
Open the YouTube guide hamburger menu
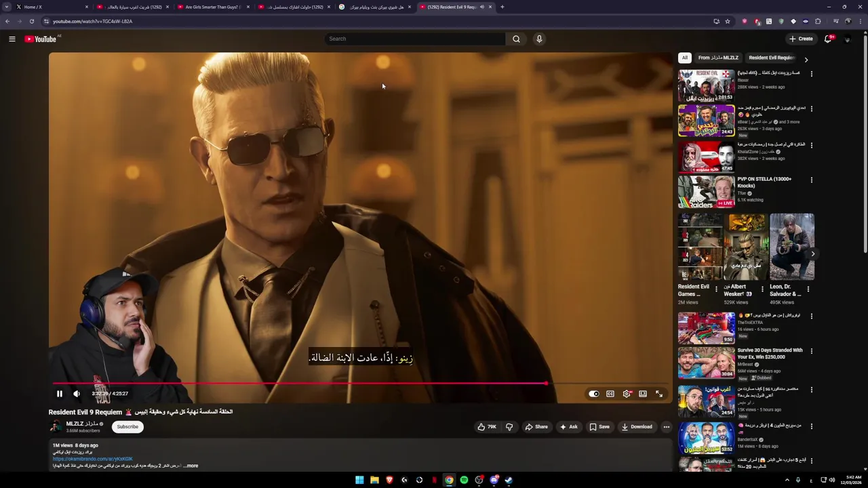[12, 39]
